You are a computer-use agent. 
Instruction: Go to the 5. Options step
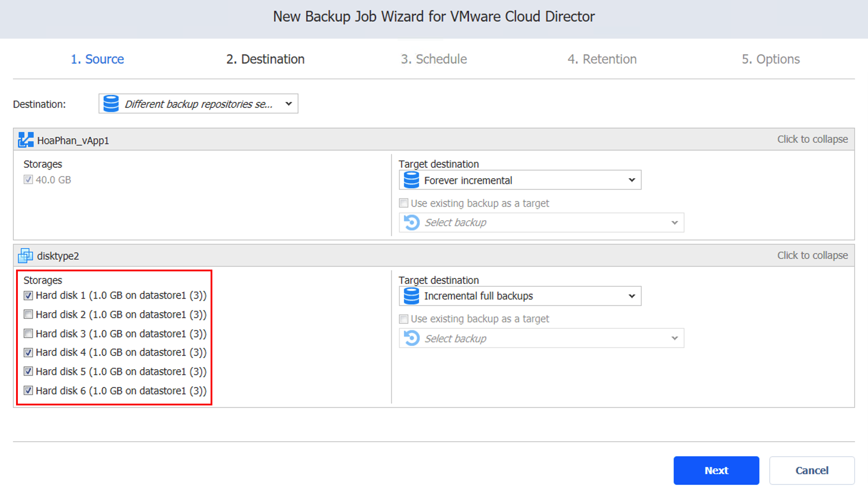[x=771, y=59]
